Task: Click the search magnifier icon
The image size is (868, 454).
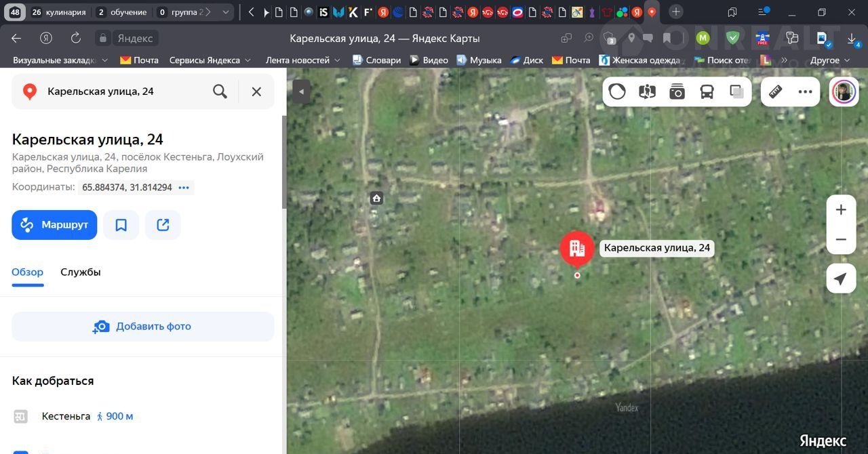Action: click(220, 91)
